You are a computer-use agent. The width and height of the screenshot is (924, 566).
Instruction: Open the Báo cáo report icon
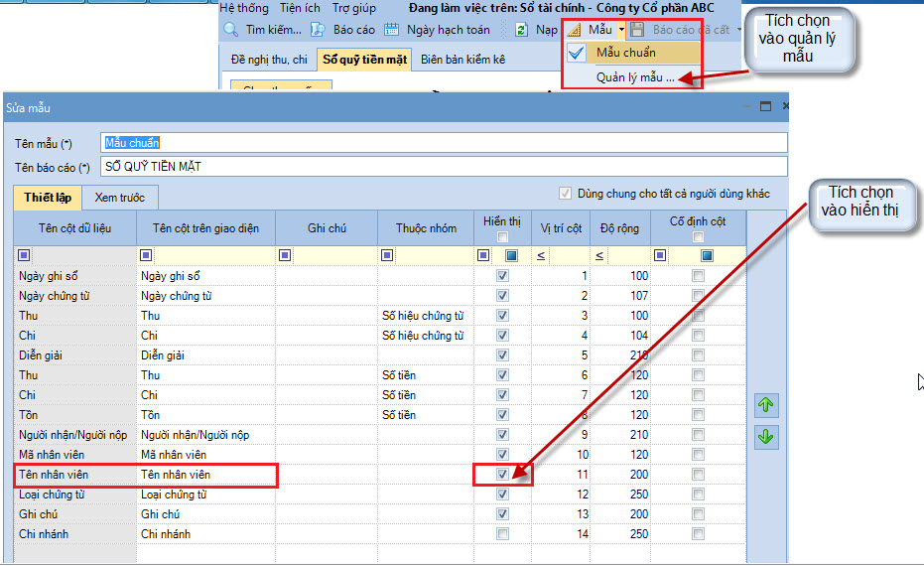tap(319, 30)
